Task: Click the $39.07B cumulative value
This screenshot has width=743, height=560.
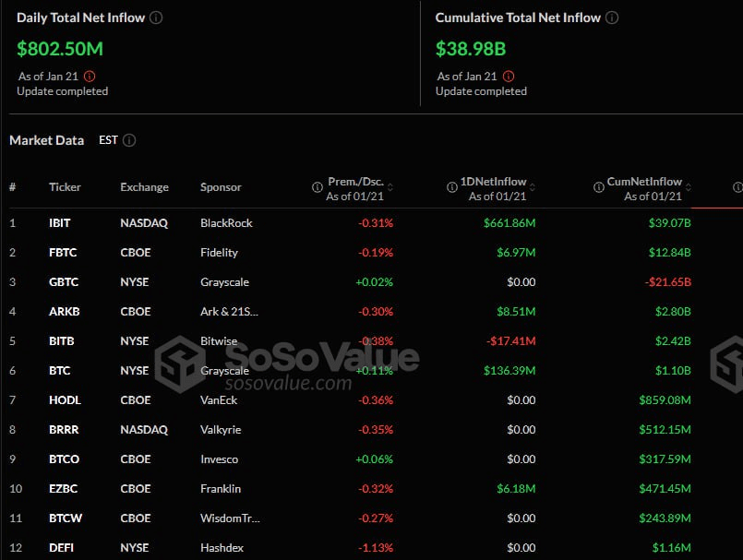Action: [669, 223]
